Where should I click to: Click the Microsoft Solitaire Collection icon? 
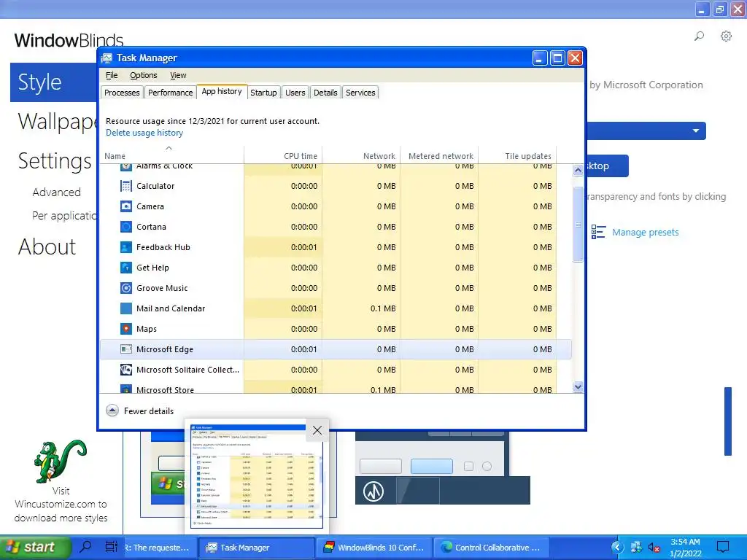(125, 370)
